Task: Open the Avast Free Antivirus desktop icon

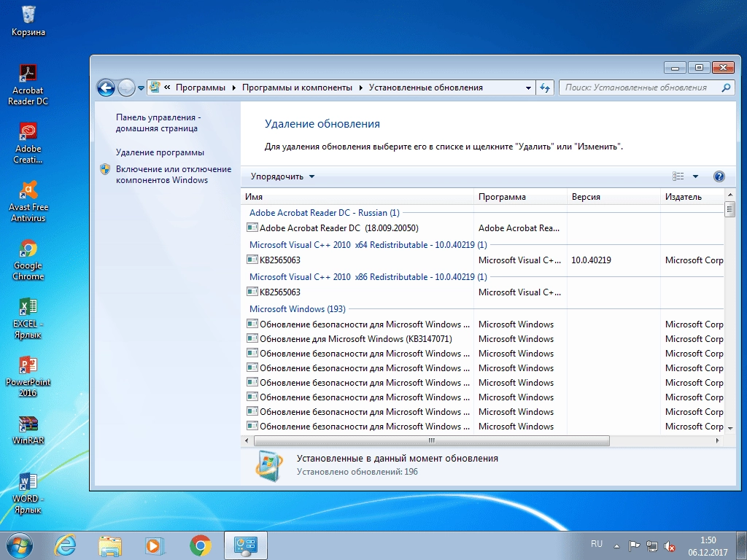Action: click(28, 201)
